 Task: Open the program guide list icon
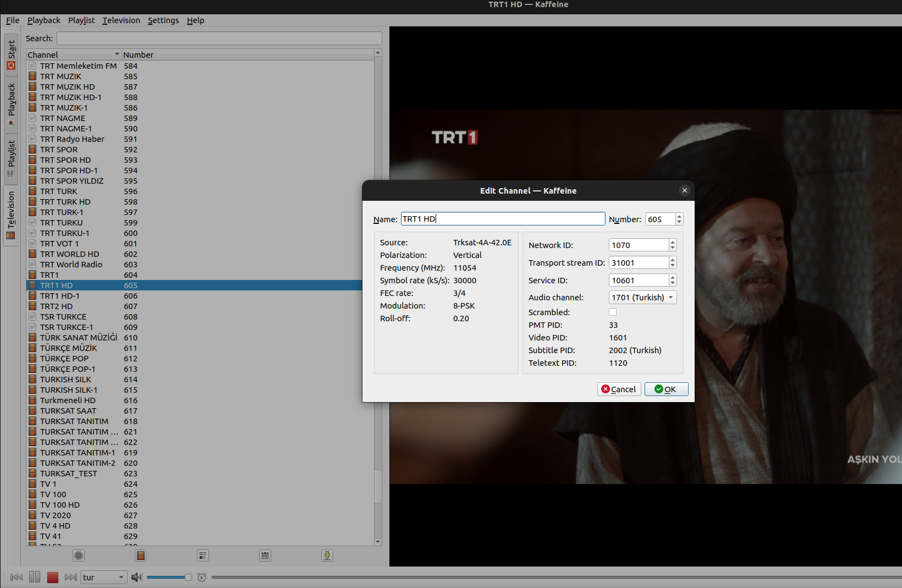203,556
